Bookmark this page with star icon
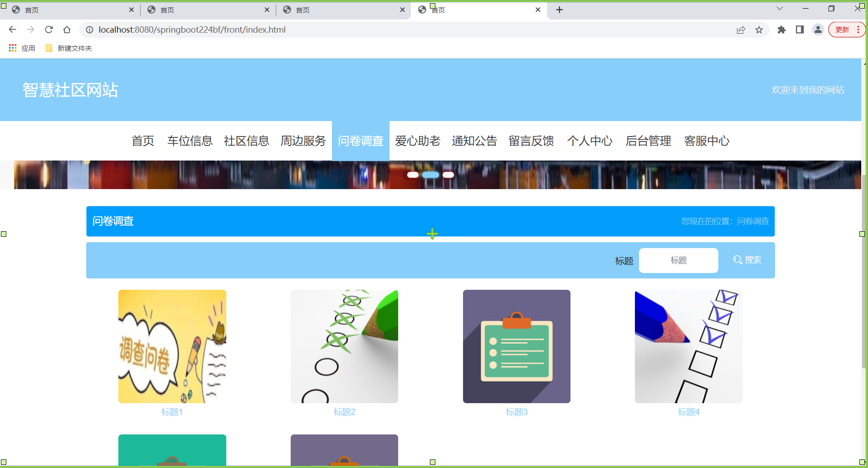The height and width of the screenshot is (468, 868). click(x=759, y=29)
